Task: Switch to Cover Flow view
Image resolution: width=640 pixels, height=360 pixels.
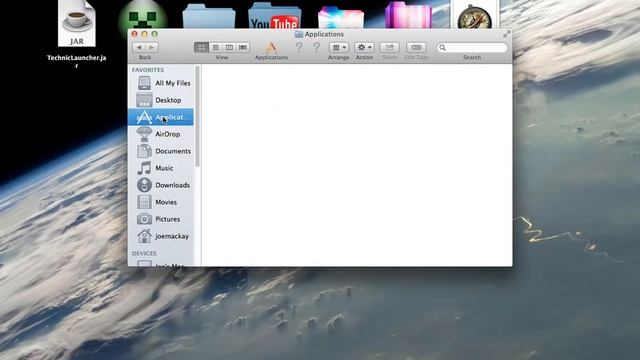Action: (x=243, y=47)
